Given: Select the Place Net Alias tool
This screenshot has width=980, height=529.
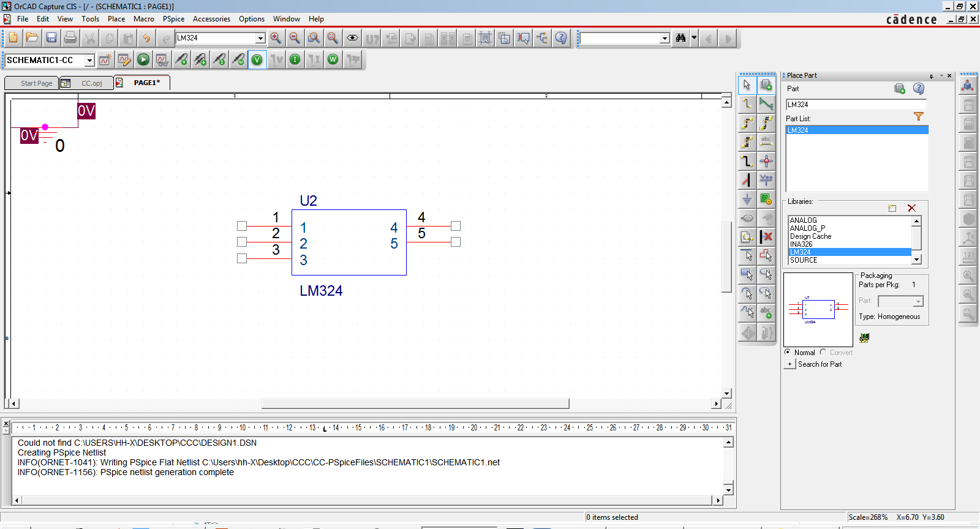Looking at the screenshot, I should (766, 142).
